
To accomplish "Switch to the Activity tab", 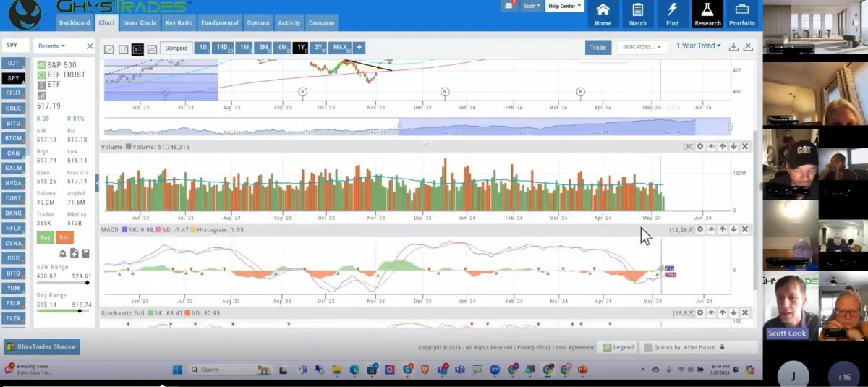I will click(x=289, y=22).
